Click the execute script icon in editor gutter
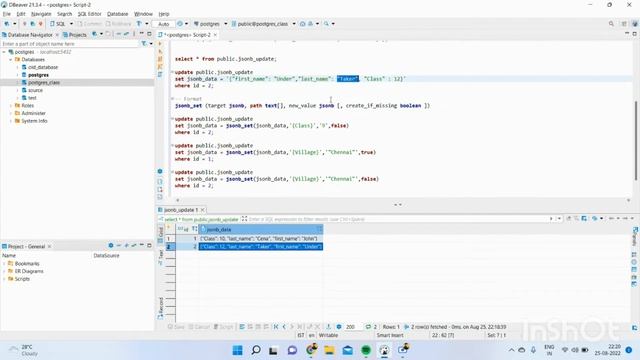The width and height of the screenshot is (640, 360). click(x=160, y=59)
